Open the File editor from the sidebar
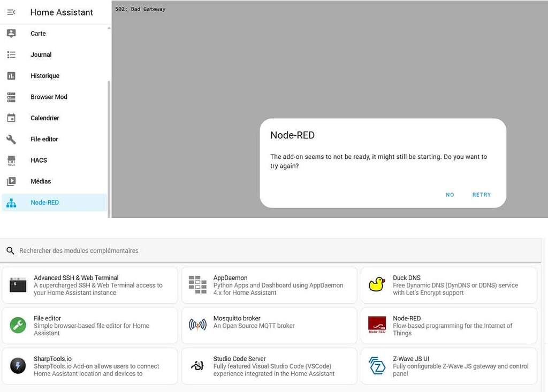Screen dimensions: 548x392 click(44, 139)
